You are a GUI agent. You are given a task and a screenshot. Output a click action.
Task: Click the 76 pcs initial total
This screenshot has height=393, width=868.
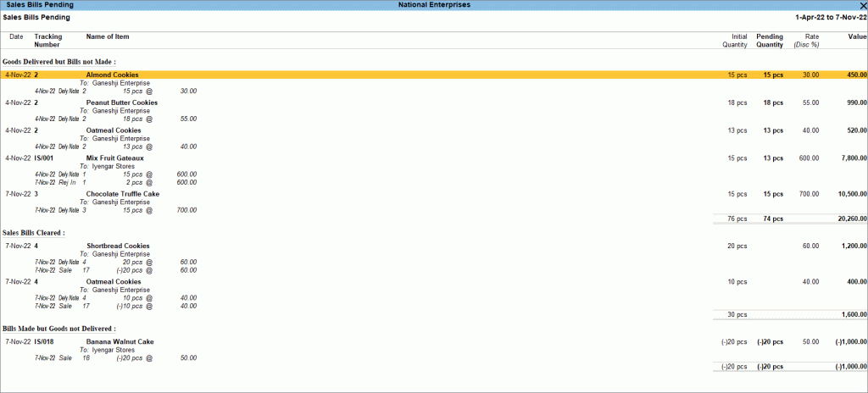click(737, 219)
